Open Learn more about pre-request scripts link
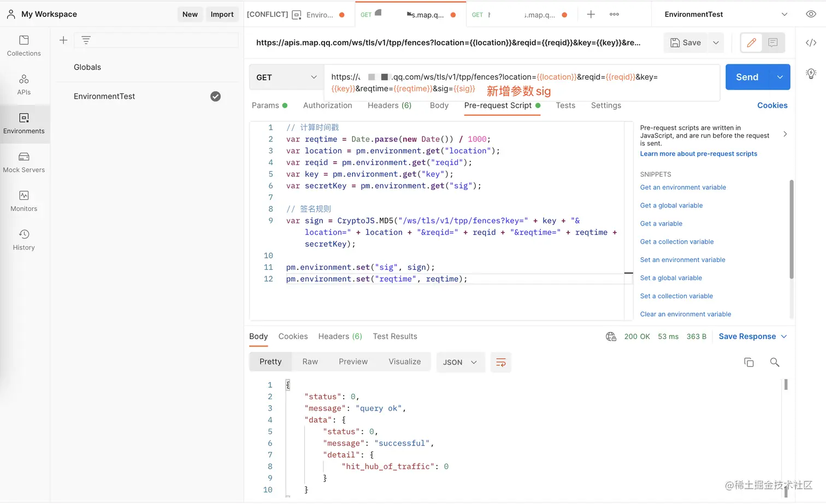826x504 pixels. (698, 154)
